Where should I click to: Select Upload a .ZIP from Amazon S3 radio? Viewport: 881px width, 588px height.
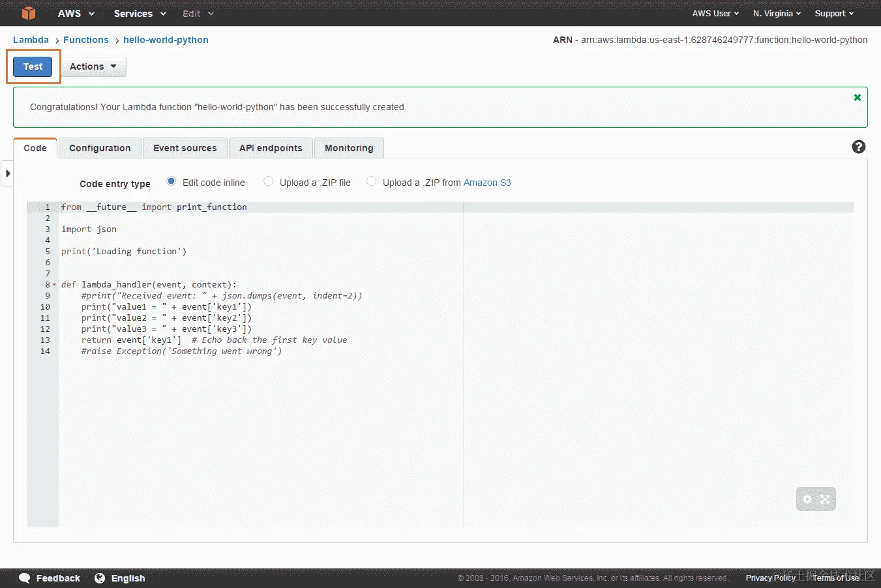tap(371, 181)
